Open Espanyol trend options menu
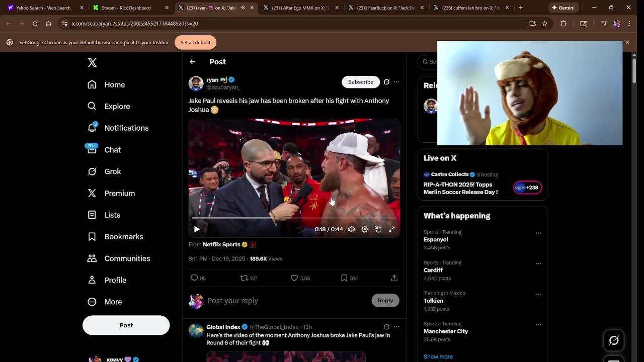Screen dimensions: 644x362 pyautogui.click(x=538, y=233)
